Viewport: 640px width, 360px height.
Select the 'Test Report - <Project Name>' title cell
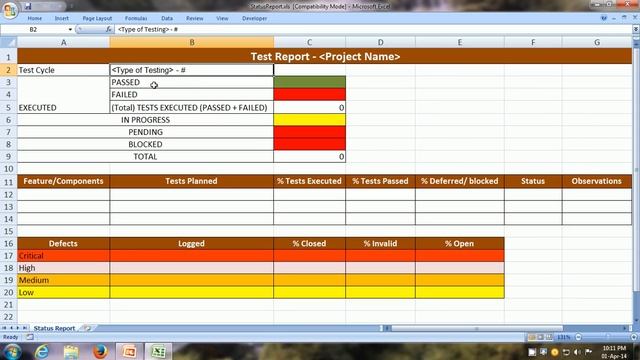pos(324,56)
